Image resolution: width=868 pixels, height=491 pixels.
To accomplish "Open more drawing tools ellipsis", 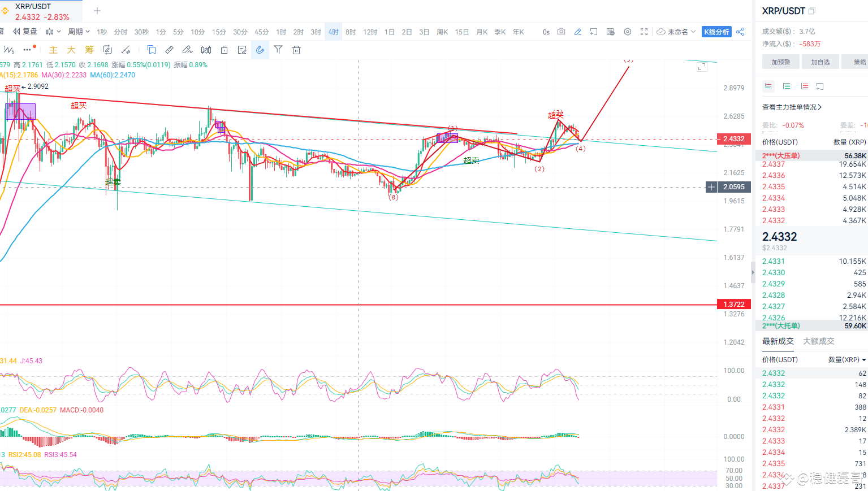I will pos(28,49).
